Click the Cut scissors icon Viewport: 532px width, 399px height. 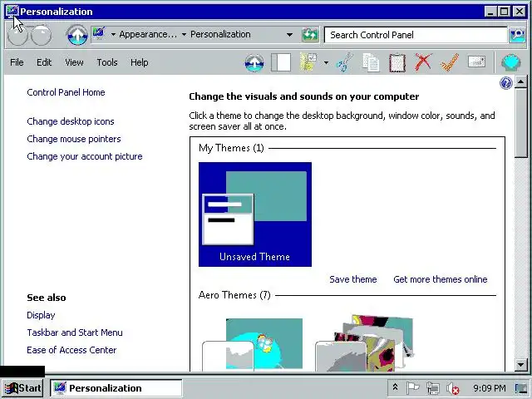[344, 62]
